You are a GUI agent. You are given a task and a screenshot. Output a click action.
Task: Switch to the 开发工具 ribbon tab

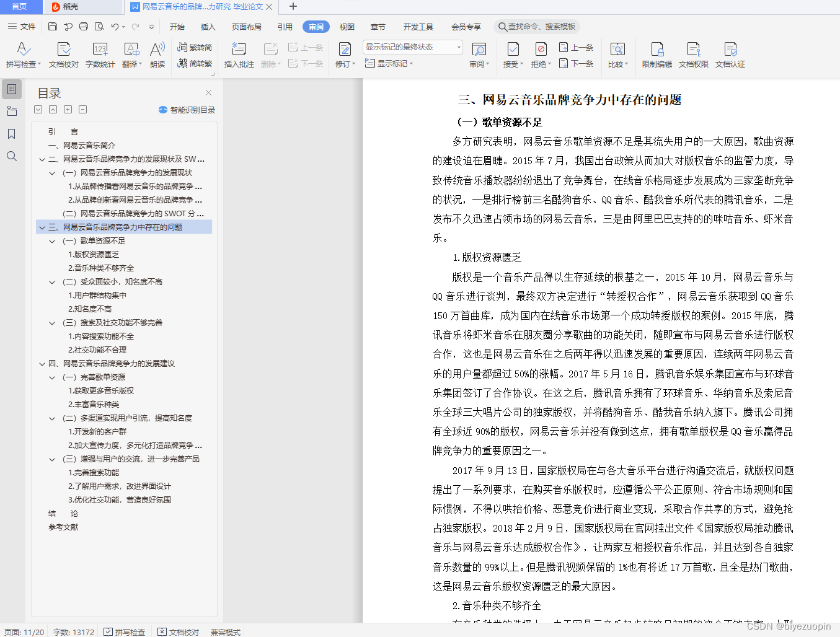point(418,27)
